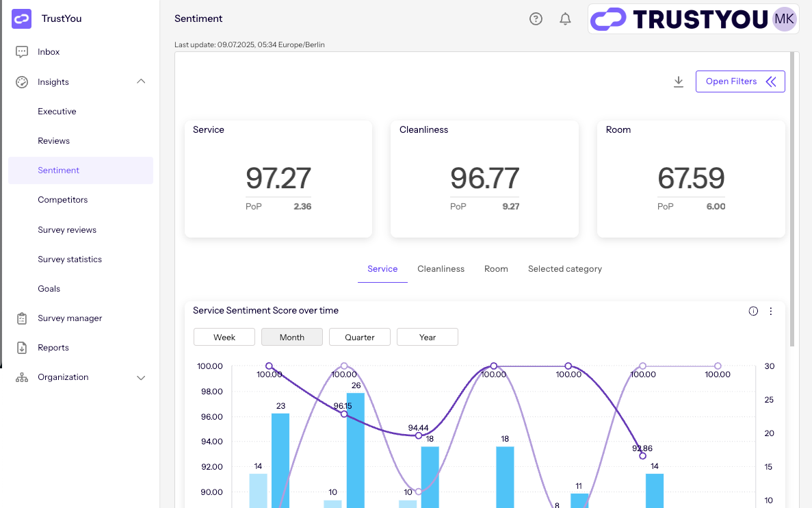Select the Week time range toggle
The width and height of the screenshot is (812, 508).
224,337
